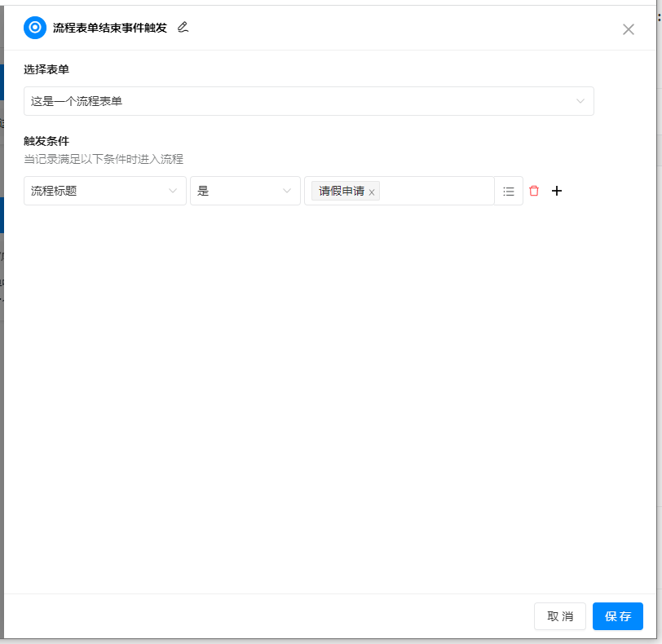The image size is (662, 644).
Task: Click the 流程表单结束事件触发 title text
Action: (109, 28)
